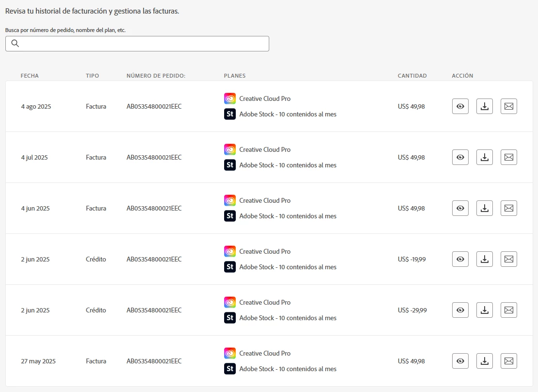The width and height of the screenshot is (538, 392).
Task: Focus the order number search field
Action: tap(137, 44)
